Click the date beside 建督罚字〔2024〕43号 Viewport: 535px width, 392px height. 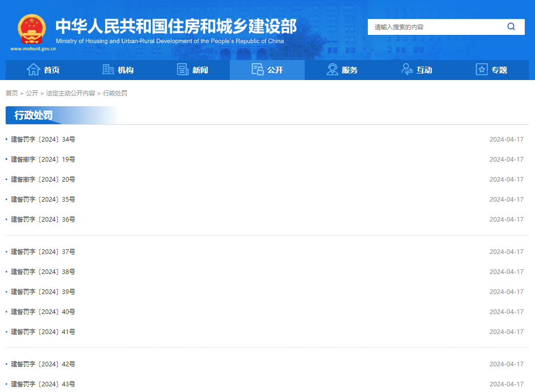506,384
